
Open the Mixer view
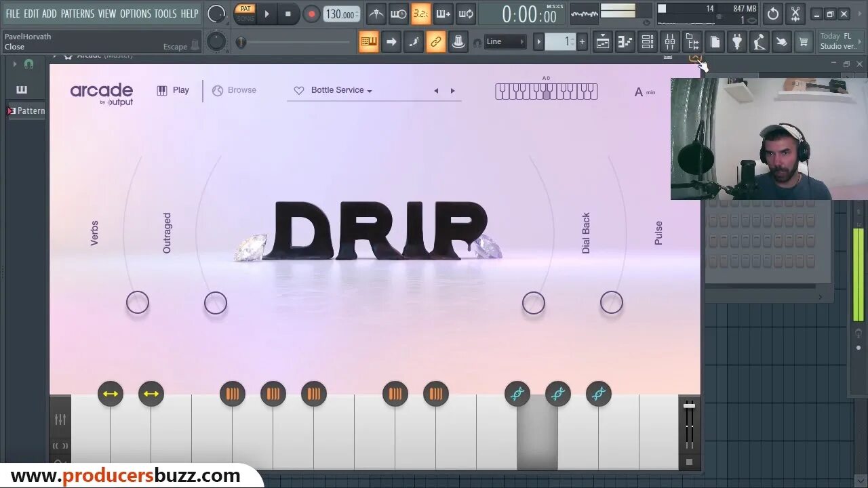670,42
